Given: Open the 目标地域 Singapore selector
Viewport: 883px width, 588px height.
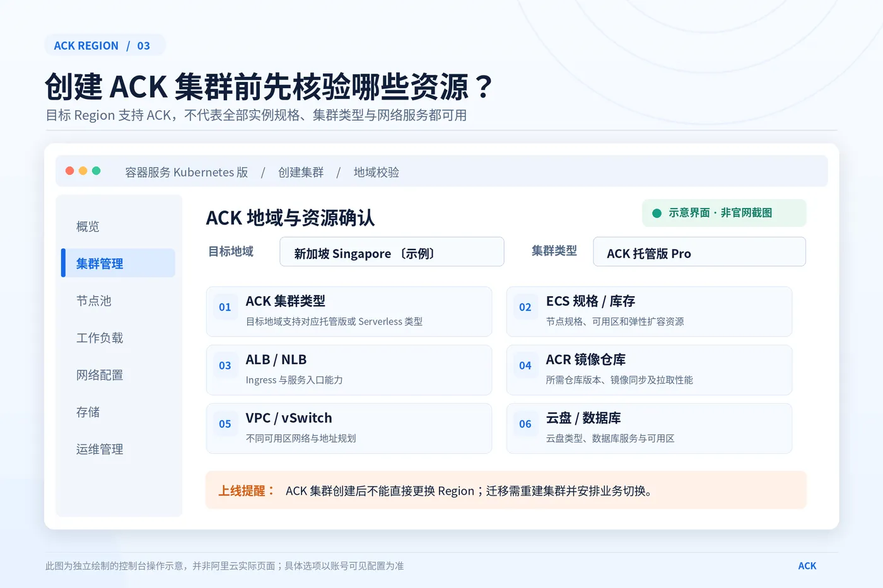Looking at the screenshot, I should [x=392, y=252].
